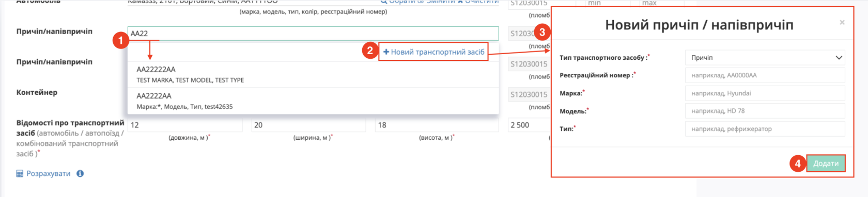Click the blue info icon beside Розрахувати
Viewport: 868px width, 197px height.
[80, 173]
